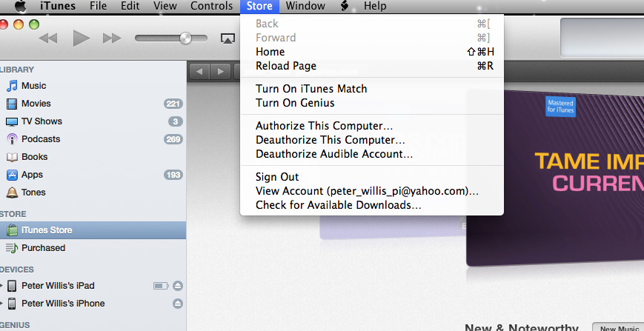The height and width of the screenshot is (331, 644).
Task: Select Check for Available Downloads
Action: [x=372, y=204]
